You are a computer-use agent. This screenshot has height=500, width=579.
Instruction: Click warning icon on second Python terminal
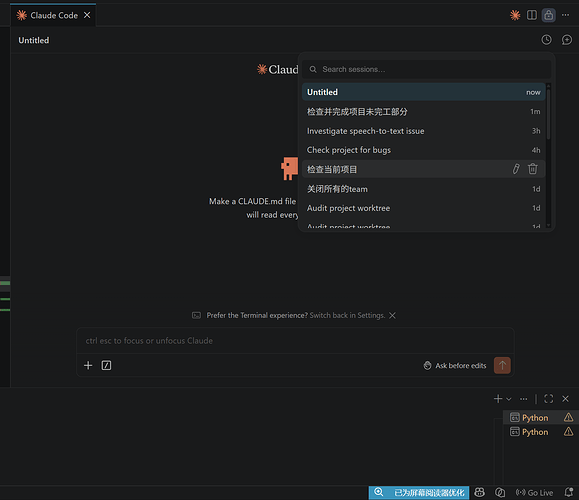click(x=568, y=431)
